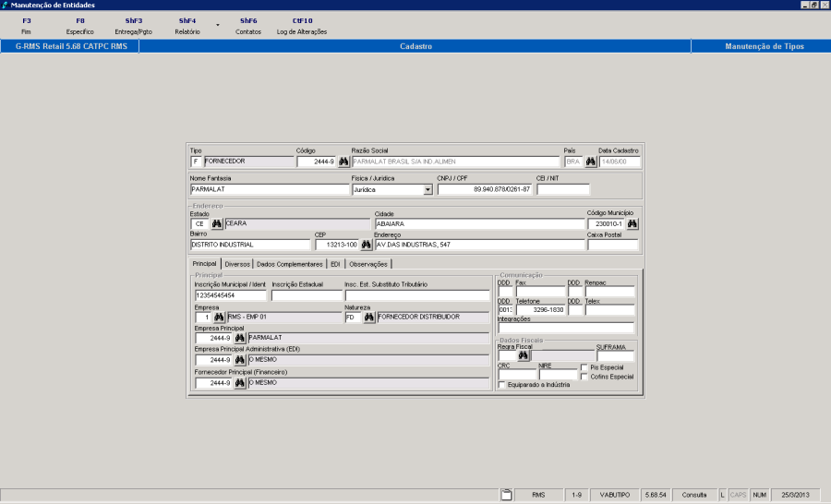Click ShF4 Relatório toolbar button
This screenshot has width=831, height=504.
point(187,26)
